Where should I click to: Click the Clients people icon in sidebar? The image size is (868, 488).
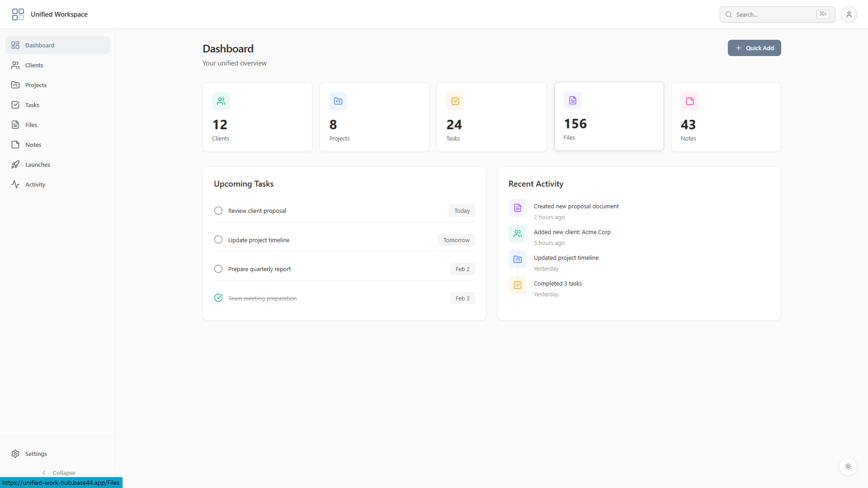point(15,65)
